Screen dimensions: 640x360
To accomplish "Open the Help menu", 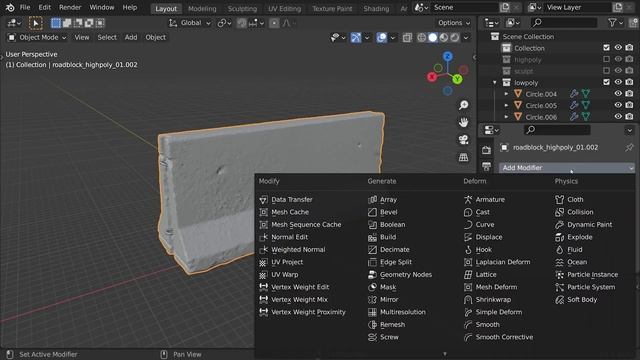I will pos(130,7).
